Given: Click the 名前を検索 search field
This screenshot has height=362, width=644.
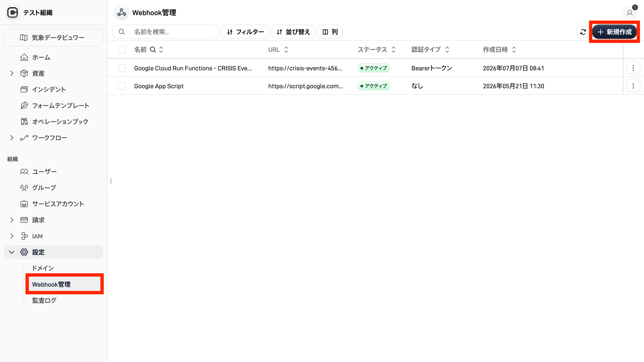Looking at the screenshot, I should tap(166, 32).
